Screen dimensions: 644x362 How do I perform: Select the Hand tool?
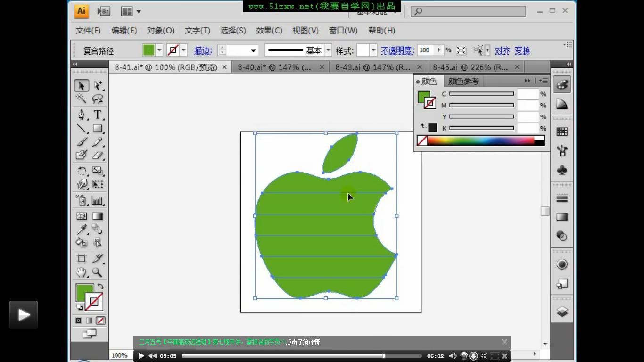82,272
